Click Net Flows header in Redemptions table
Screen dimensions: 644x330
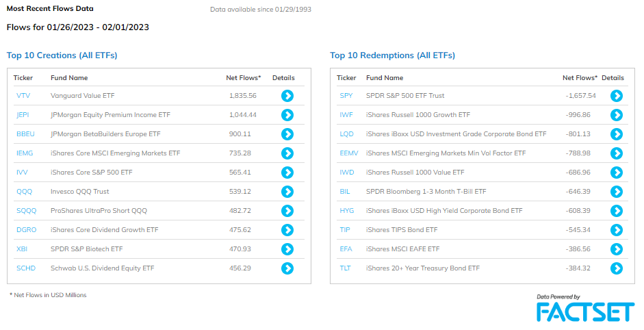pos(580,77)
